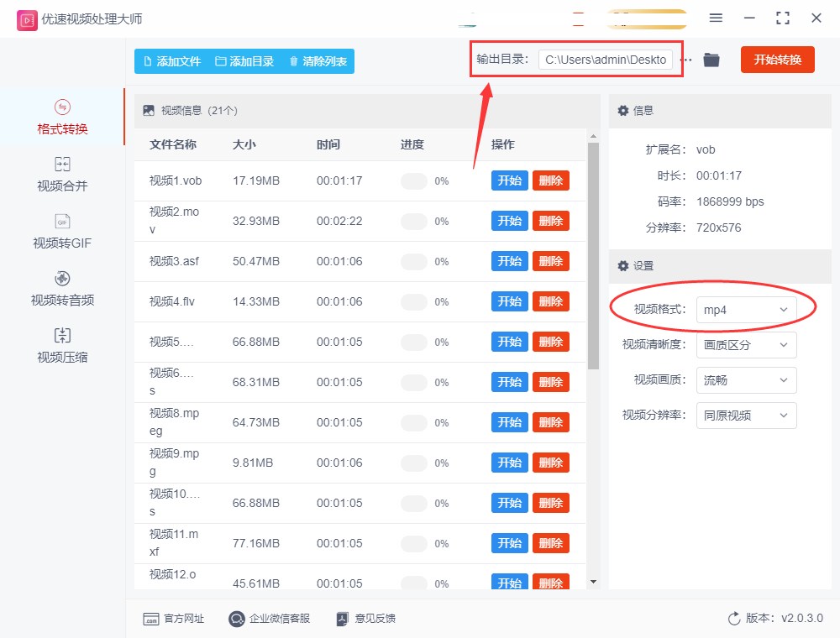Switch to 视频合并 video merge section
840x638 pixels.
[x=62, y=175]
